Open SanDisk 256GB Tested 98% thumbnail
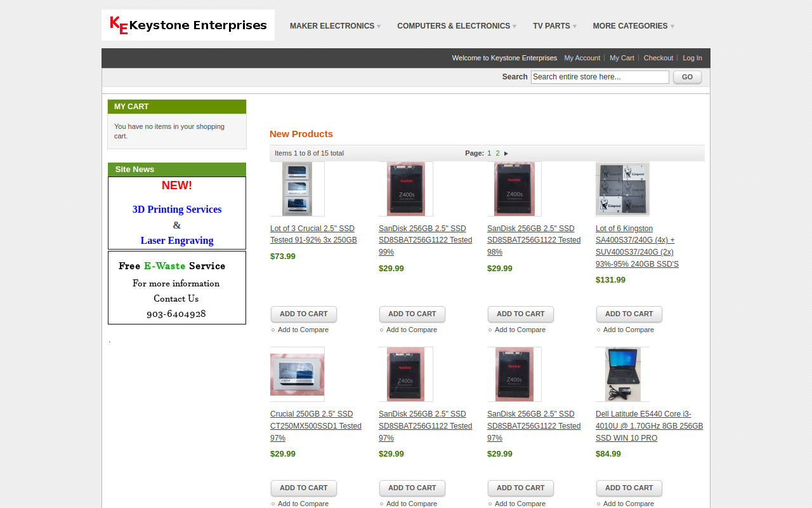 514,189
